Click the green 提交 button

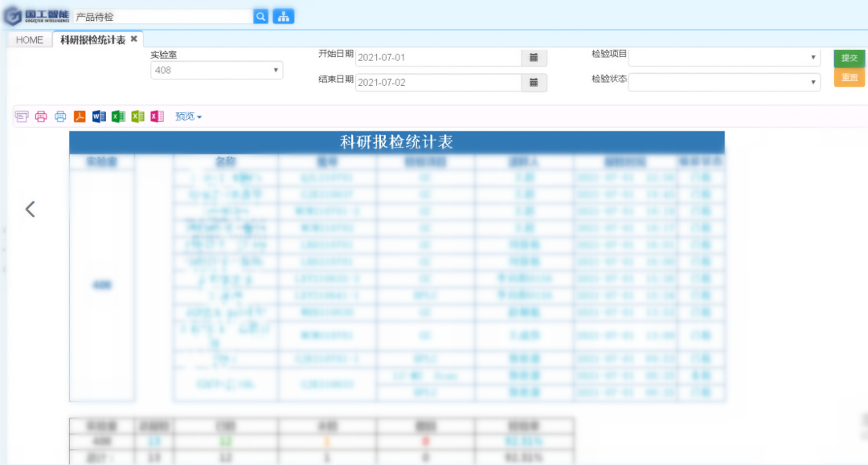(849, 58)
